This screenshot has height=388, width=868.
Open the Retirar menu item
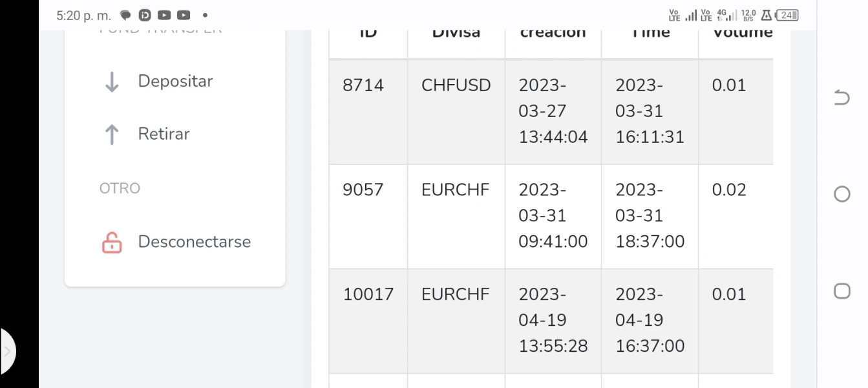(x=164, y=134)
